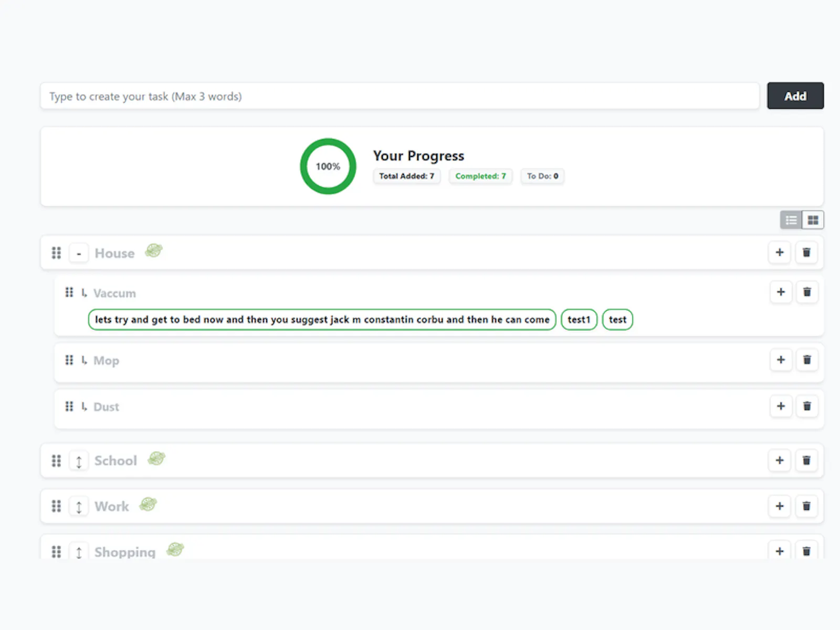The height and width of the screenshot is (630, 840).
Task: Click the 100% progress ring
Action: [x=328, y=166]
